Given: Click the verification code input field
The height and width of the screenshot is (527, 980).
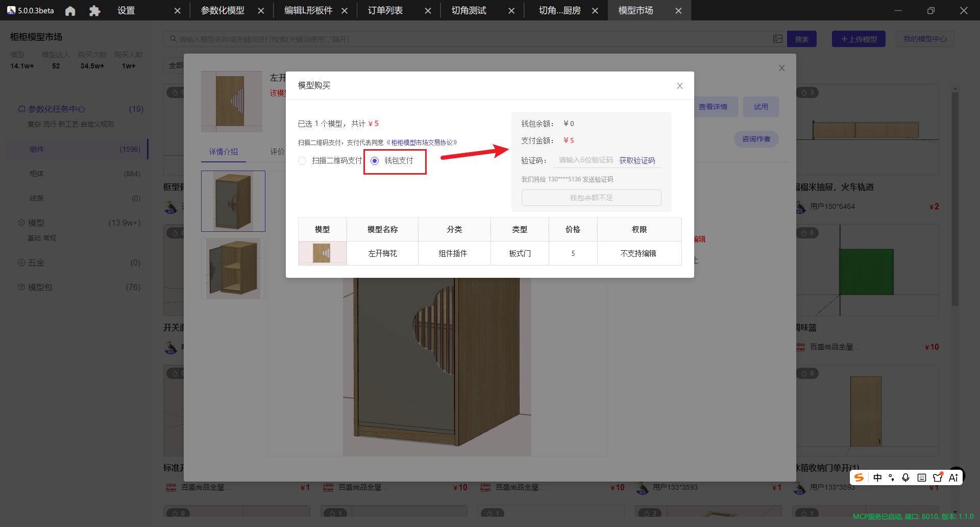Looking at the screenshot, I should (x=585, y=160).
